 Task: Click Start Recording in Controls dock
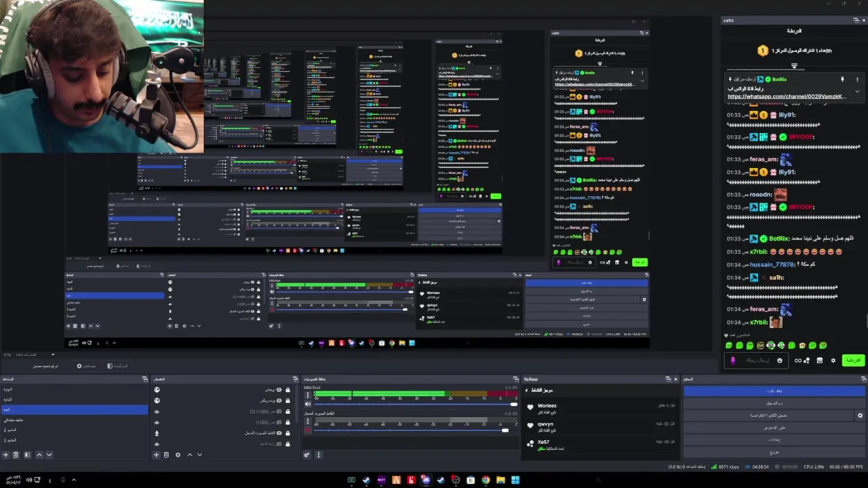[774, 403]
